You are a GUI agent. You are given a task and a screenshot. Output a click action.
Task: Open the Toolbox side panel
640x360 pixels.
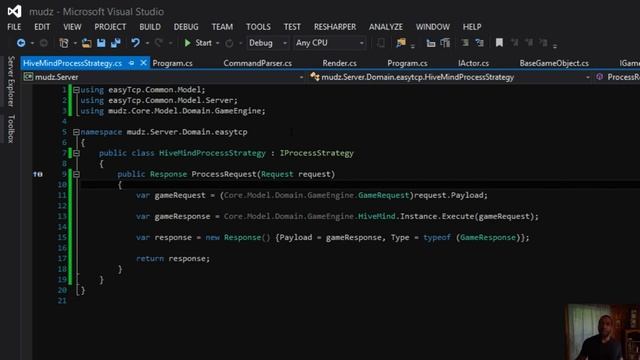point(11,129)
